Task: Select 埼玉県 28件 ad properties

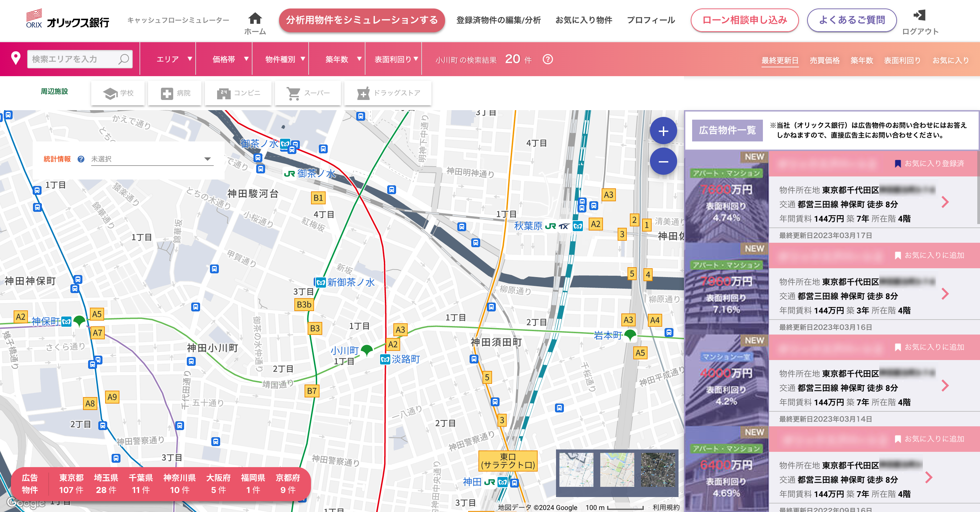Action: coord(106,483)
